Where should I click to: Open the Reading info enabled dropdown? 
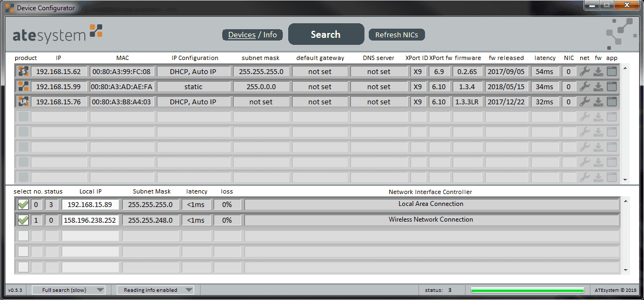tap(155, 290)
